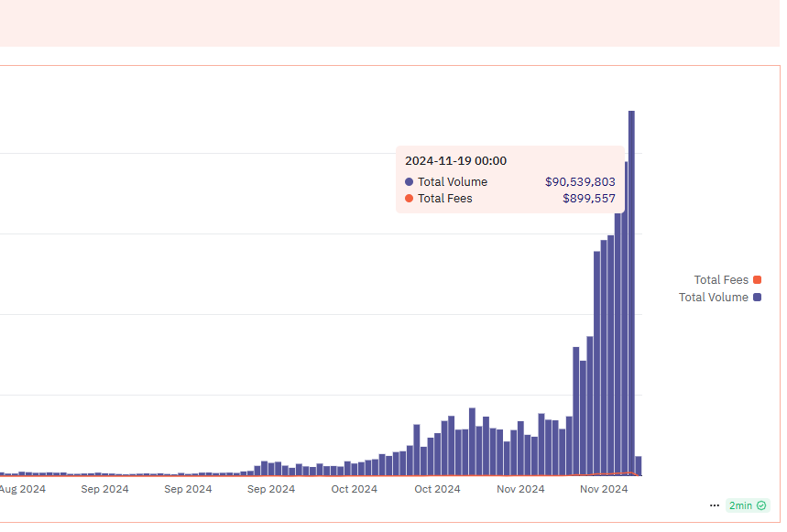Image resolution: width=787 pixels, height=532 pixels.
Task: Click the green check icon beside 2min
Action: pos(761,505)
